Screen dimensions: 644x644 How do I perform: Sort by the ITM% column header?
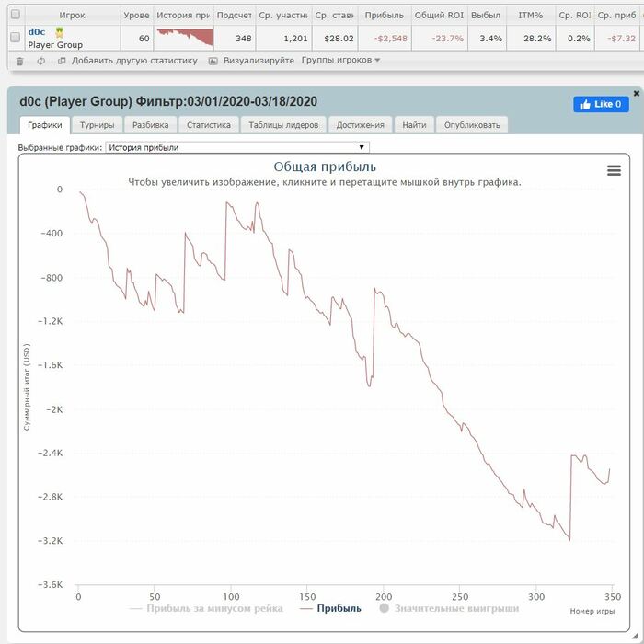(x=530, y=16)
